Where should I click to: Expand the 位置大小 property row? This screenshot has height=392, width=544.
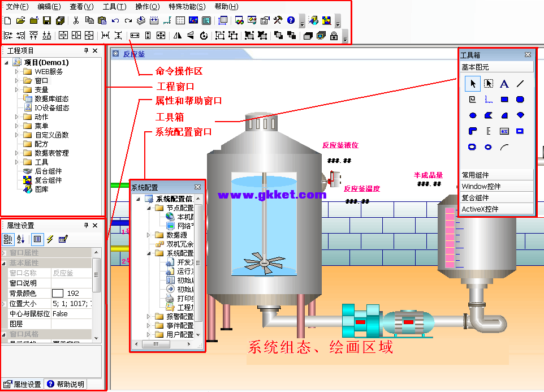[x=4, y=304]
